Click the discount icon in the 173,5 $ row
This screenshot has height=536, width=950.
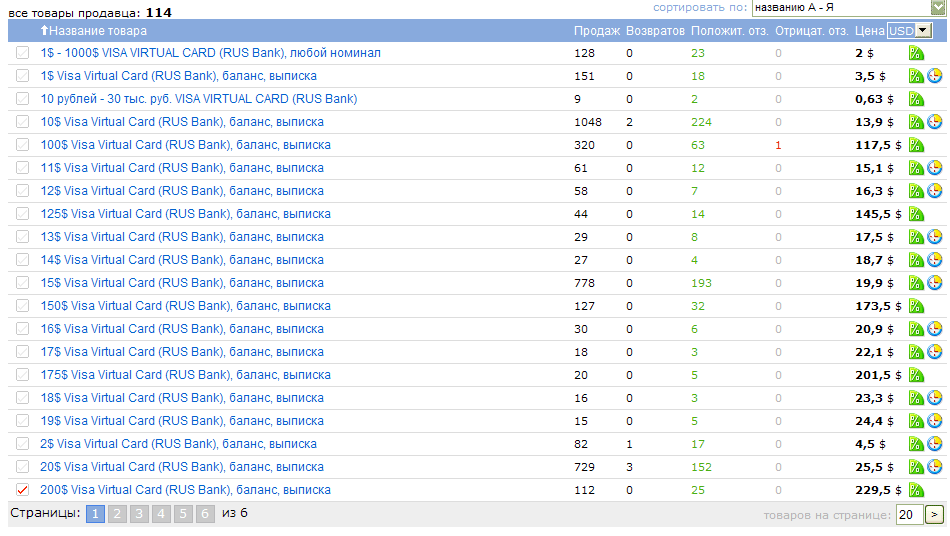pyautogui.click(x=916, y=306)
